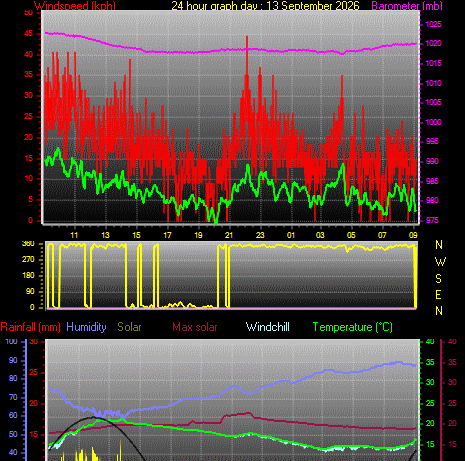
Task: Click the 23 hour mark on time axis
Action: click(260, 235)
